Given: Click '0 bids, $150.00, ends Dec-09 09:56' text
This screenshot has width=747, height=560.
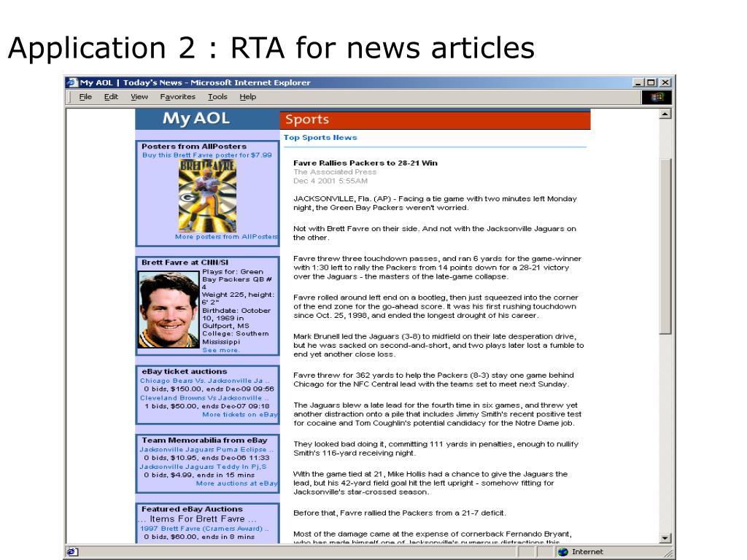Looking at the screenshot, I should coord(209,389).
